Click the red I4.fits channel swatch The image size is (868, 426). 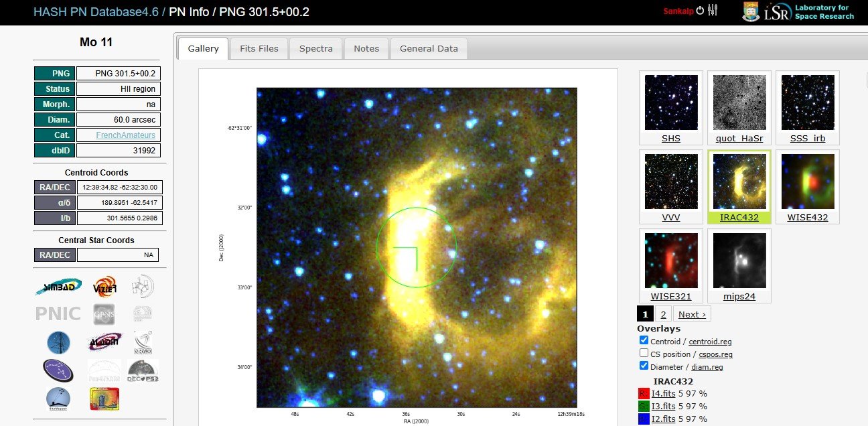click(x=644, y=394)
